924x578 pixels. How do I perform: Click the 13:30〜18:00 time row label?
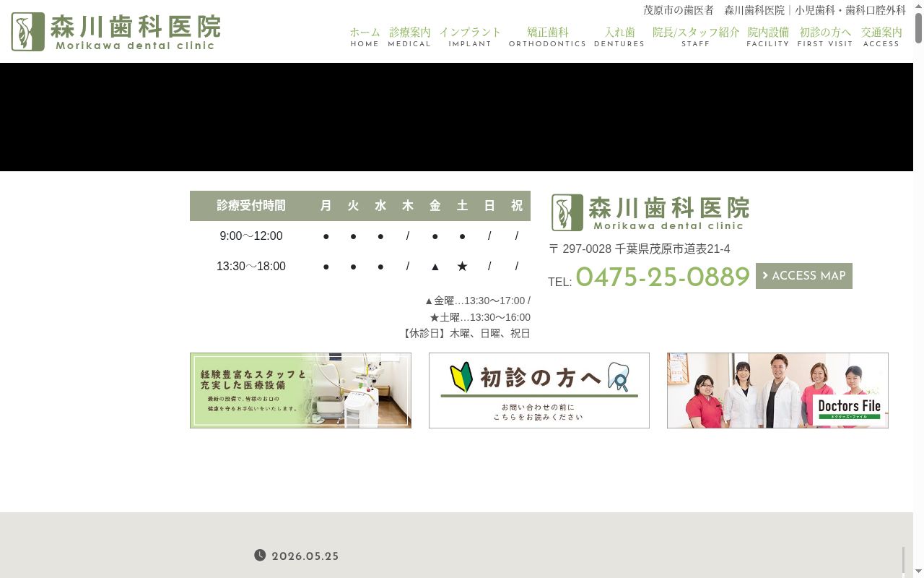[251, 267]
